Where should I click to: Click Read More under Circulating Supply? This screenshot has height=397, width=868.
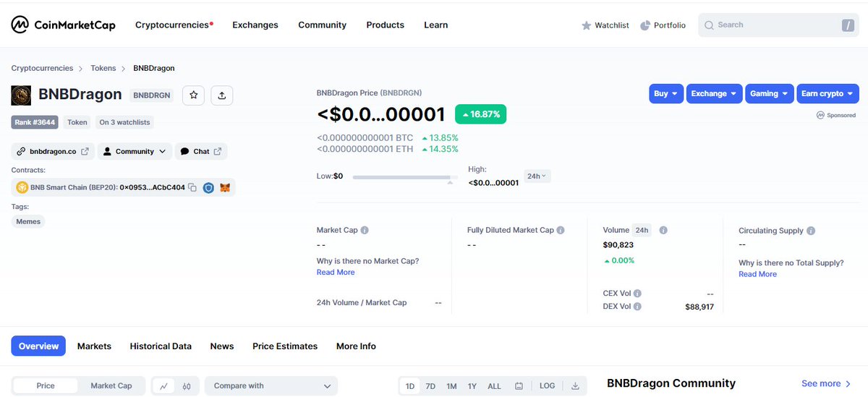coord(757,274)
